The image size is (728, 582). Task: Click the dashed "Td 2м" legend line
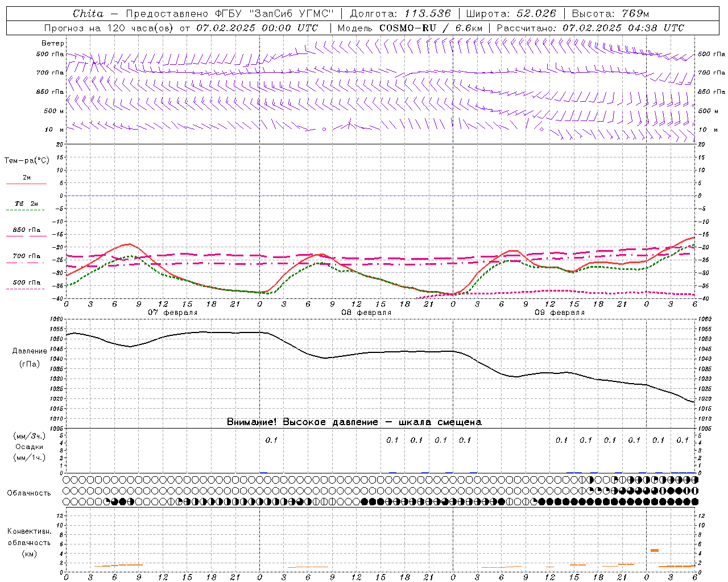click(26, 210)
